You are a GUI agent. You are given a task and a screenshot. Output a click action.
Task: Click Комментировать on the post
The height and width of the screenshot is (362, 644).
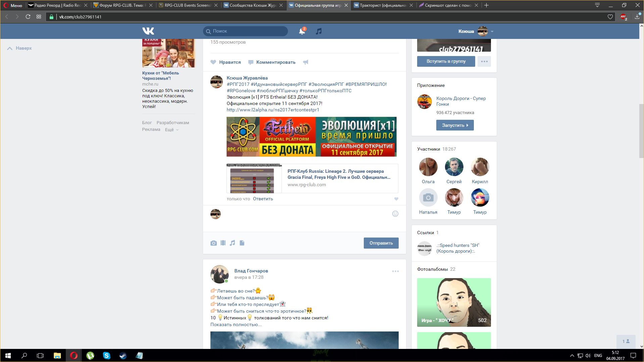tap(272, 62)
